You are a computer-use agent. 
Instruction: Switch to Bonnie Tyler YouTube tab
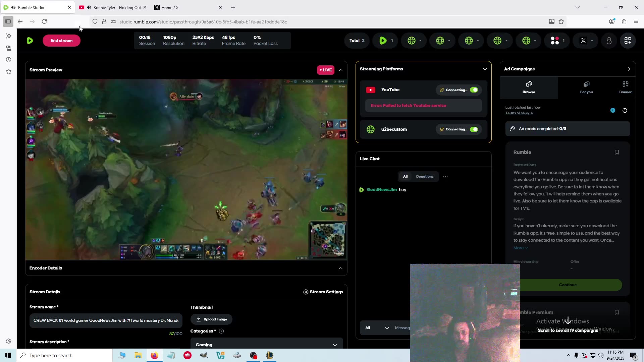click(x=113, y=7)
